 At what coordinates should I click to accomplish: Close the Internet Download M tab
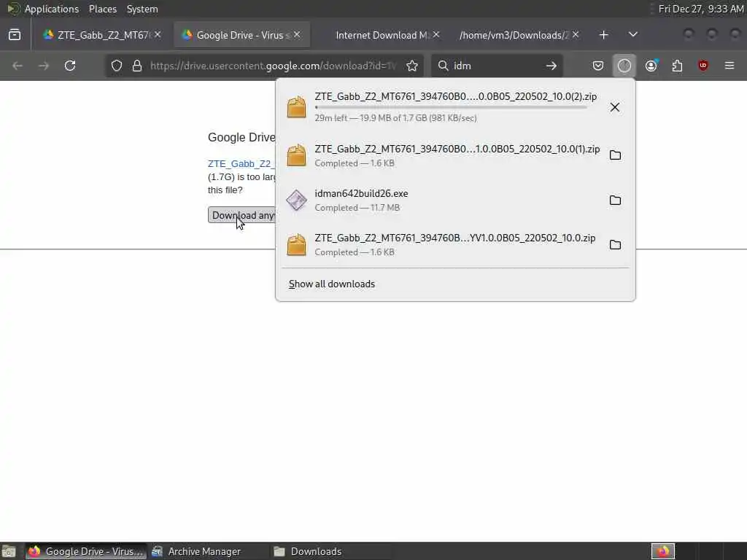tap(436, 35)
